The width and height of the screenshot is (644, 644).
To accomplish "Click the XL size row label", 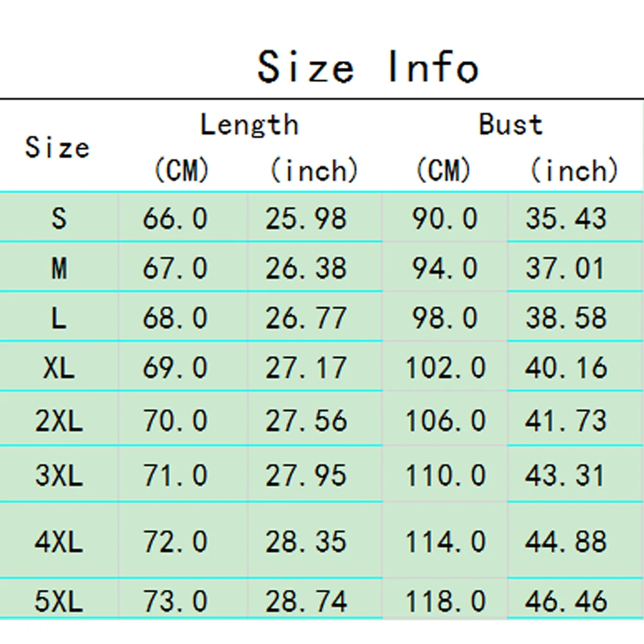I will click(x=59, y=368).
